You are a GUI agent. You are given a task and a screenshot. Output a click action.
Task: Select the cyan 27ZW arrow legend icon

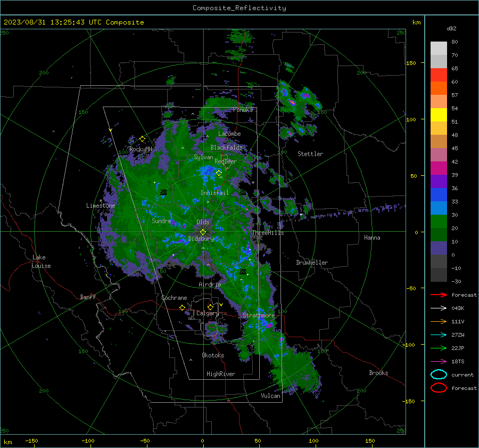pyautogui.click(x=439, y=335)
